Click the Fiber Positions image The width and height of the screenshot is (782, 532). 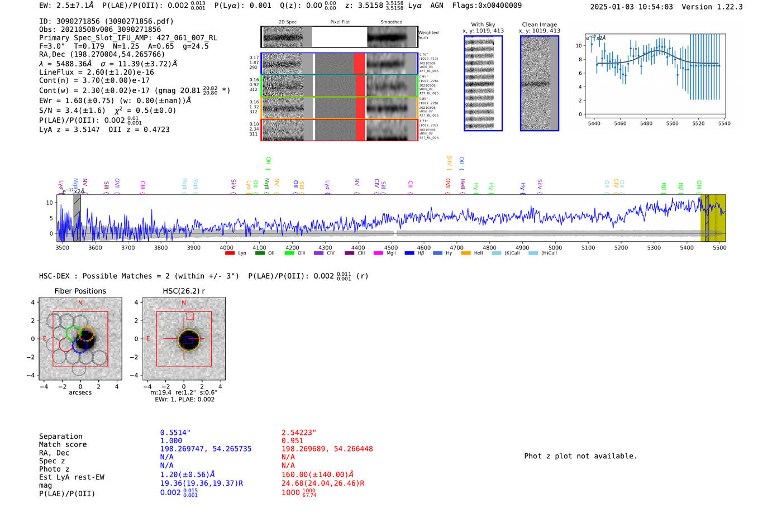(x=80, y=339)
